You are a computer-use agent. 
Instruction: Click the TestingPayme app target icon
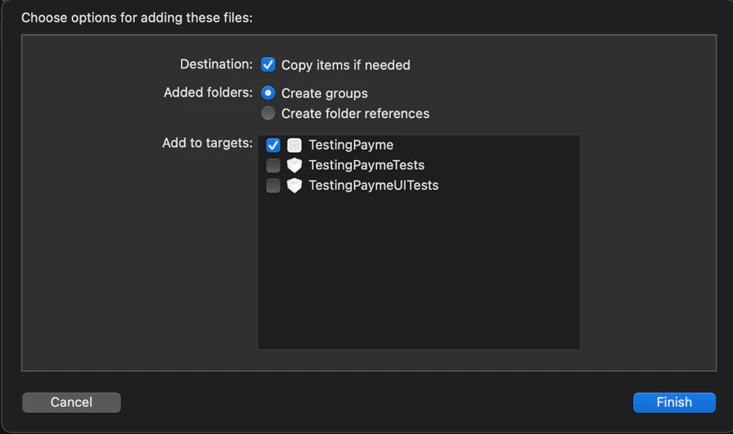click(294, 145)
